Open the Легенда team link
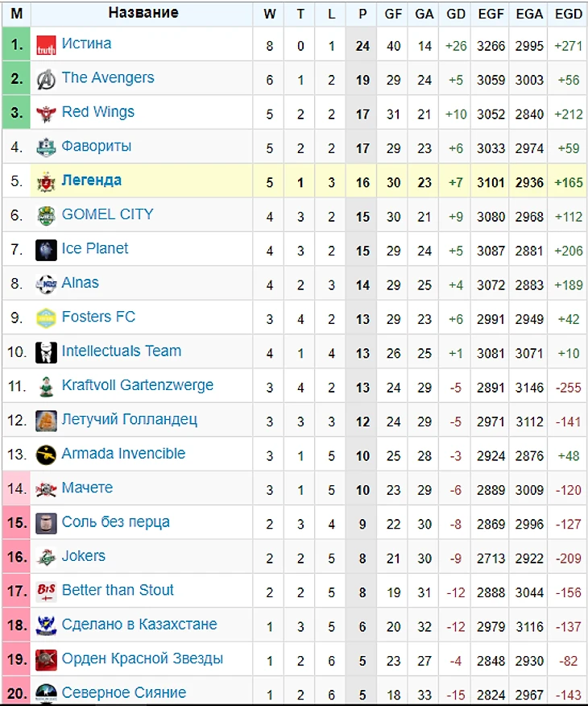588x706 pixels. point(91,180)
